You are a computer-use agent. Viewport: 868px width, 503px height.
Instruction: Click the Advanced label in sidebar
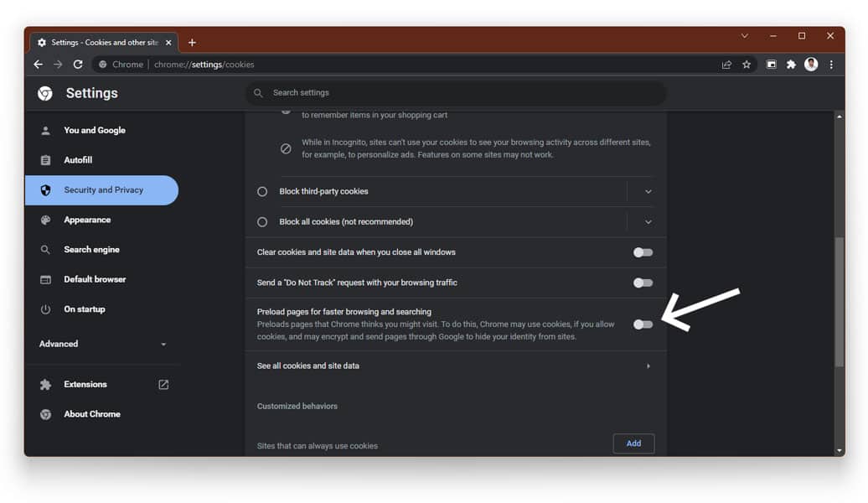[x=59, y=344]
